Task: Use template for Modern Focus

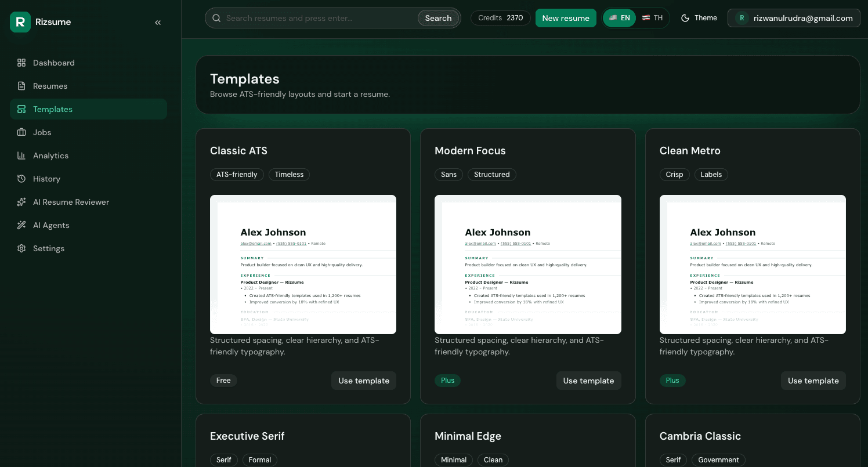Action: pyautogui.click(x=588, y=381)
